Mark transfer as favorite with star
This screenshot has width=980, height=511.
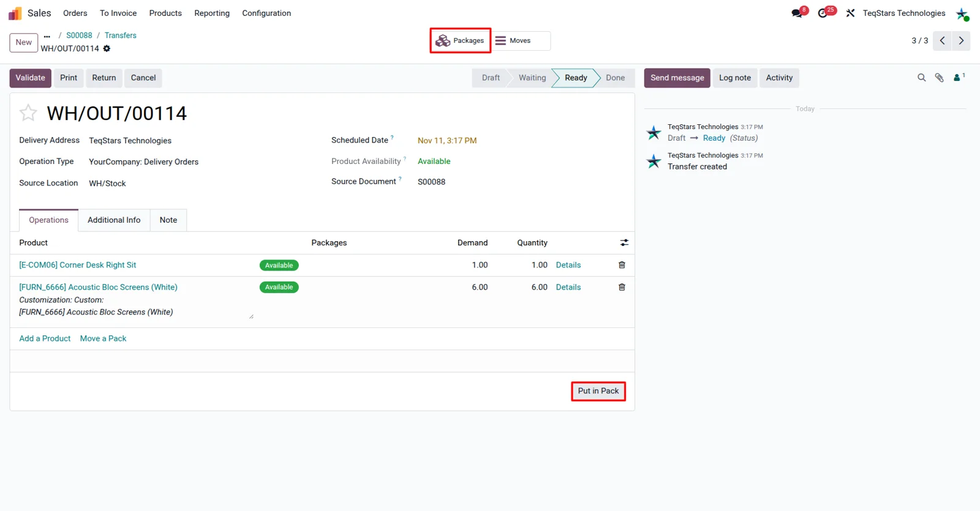click(28, 113)
